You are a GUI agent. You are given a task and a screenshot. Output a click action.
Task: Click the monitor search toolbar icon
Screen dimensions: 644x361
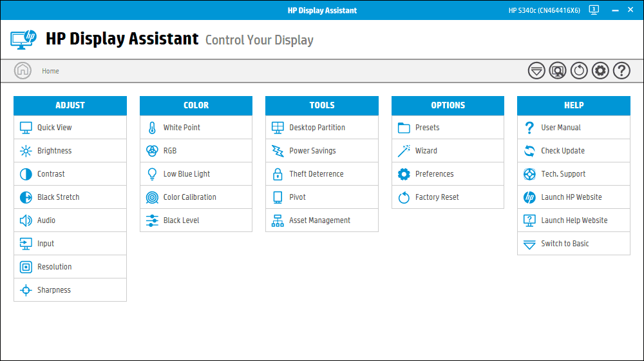pos(558,71)
